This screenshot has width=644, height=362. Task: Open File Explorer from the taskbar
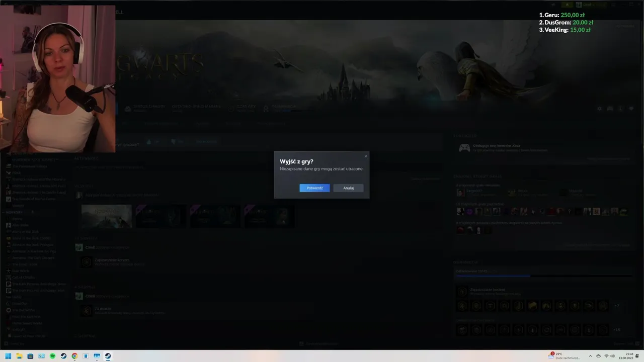click(x=19, y=356)
